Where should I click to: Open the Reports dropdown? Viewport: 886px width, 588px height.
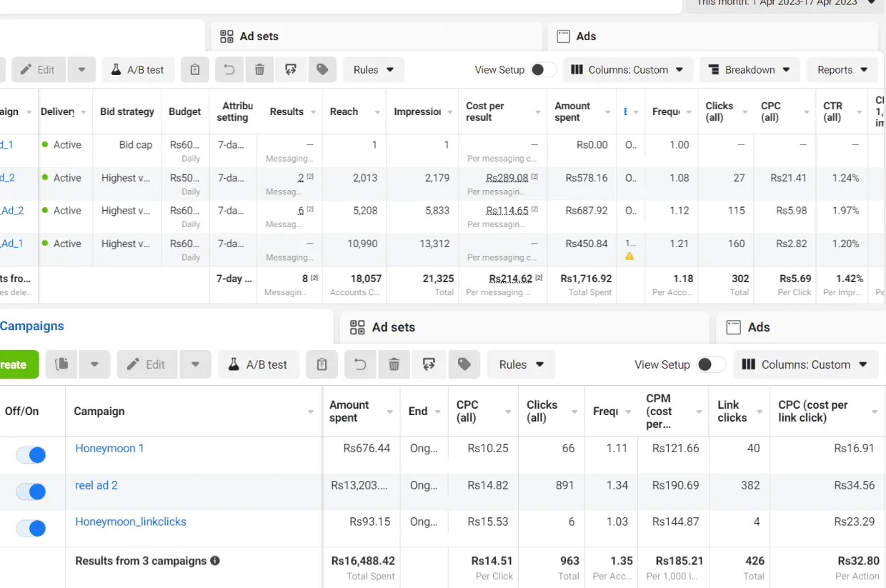843,70
